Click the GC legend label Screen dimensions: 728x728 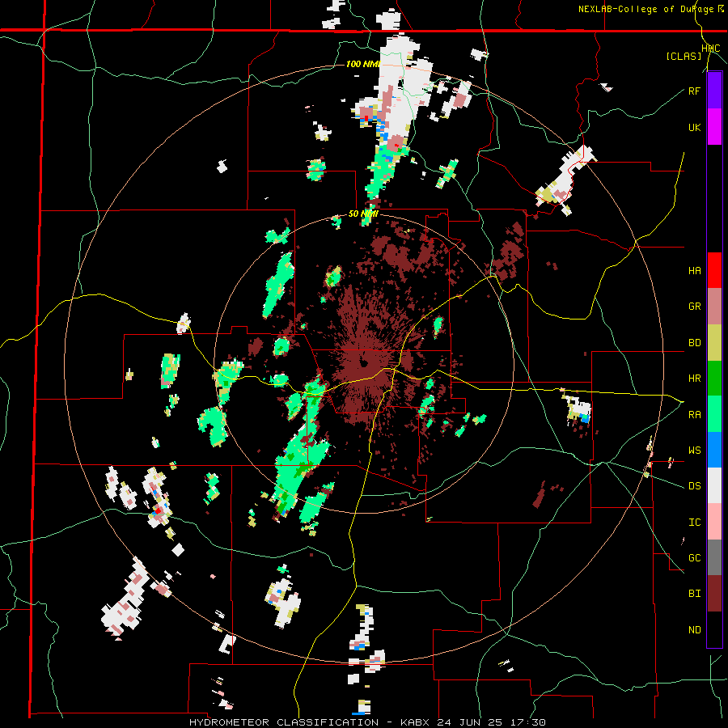[x=694, y=558]
